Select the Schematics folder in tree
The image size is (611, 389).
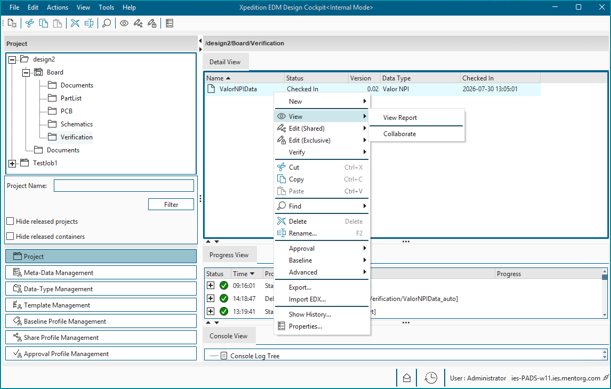pos(76,124)
